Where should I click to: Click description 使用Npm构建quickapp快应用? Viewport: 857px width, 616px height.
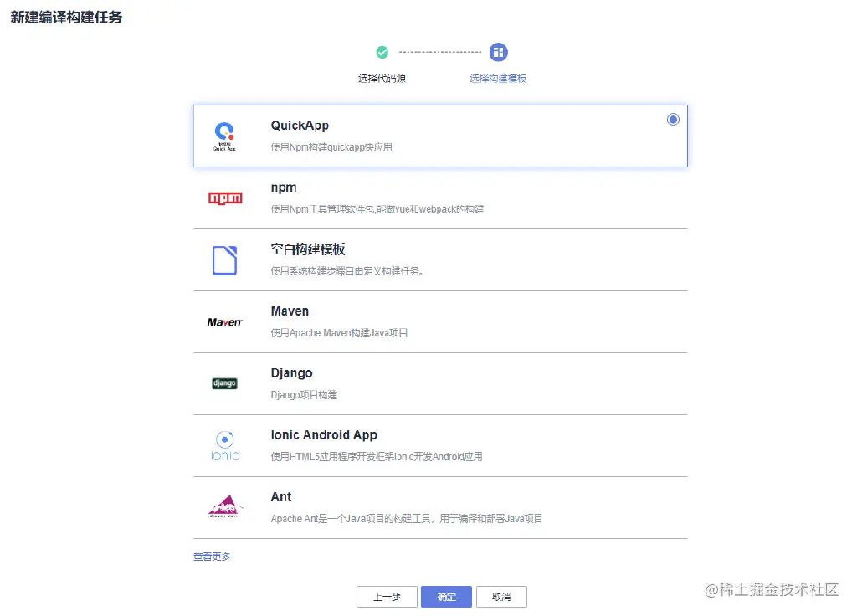[331, 147]
